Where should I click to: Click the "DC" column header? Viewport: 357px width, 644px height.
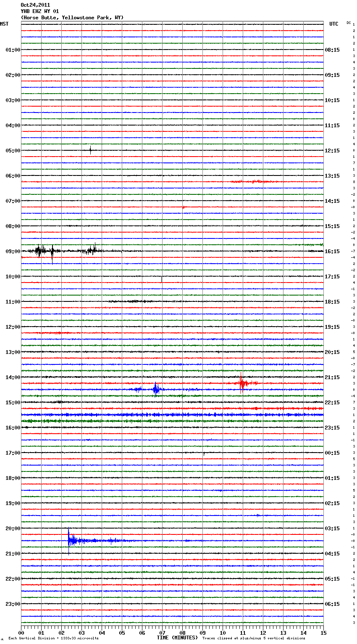tap(349, 23)
